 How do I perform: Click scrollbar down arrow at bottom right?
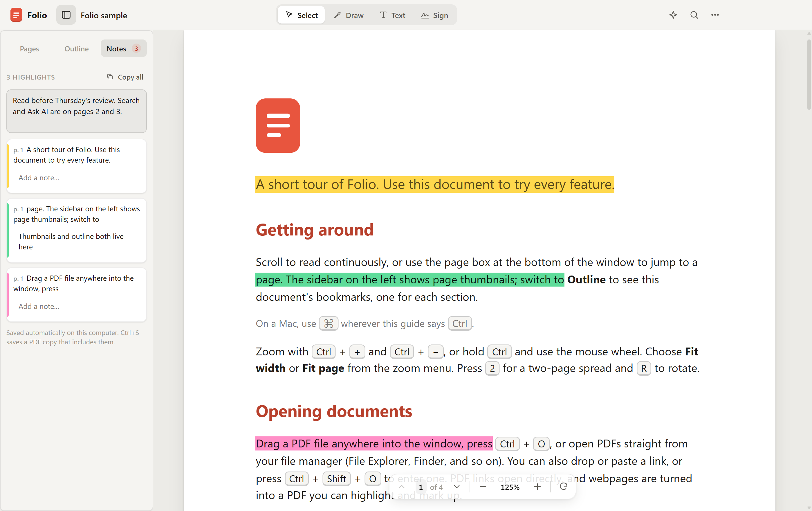[809, 508]
